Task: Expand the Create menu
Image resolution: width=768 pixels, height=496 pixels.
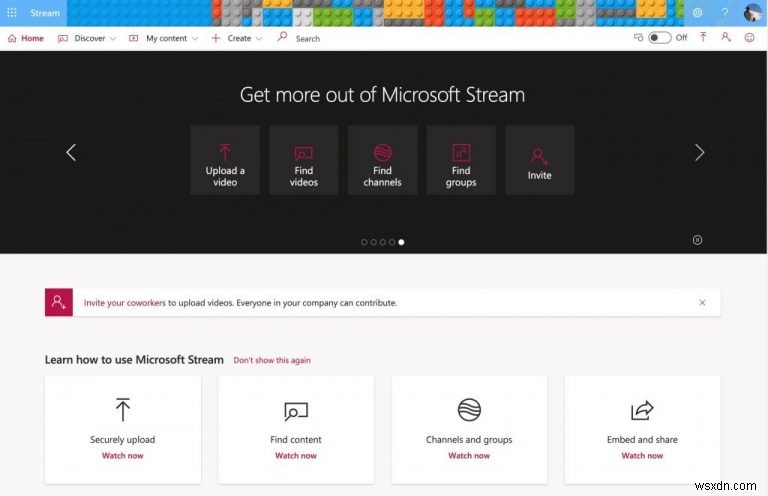Action: click(237, 38)
